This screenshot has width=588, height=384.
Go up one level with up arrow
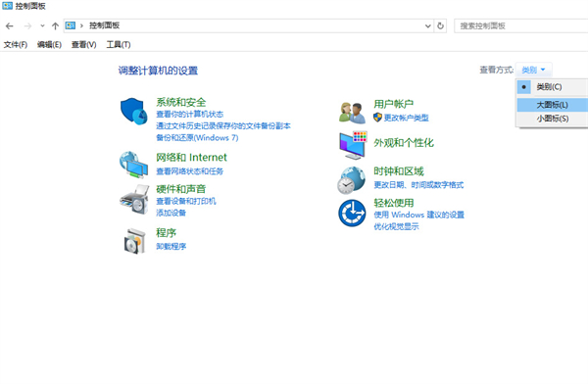click(x=55, y=25)
